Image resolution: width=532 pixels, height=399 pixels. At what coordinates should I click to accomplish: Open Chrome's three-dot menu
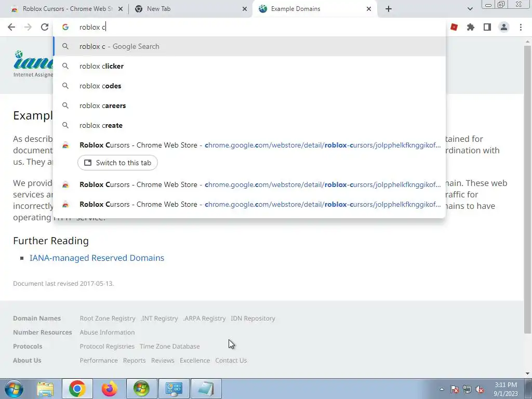[x=521, y=27]
